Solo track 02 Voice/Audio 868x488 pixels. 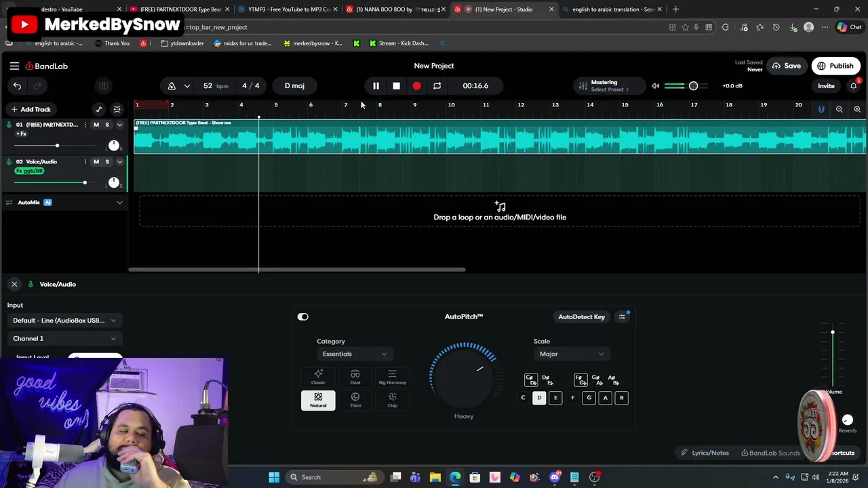pyautogui.click(x=107, y=161)
